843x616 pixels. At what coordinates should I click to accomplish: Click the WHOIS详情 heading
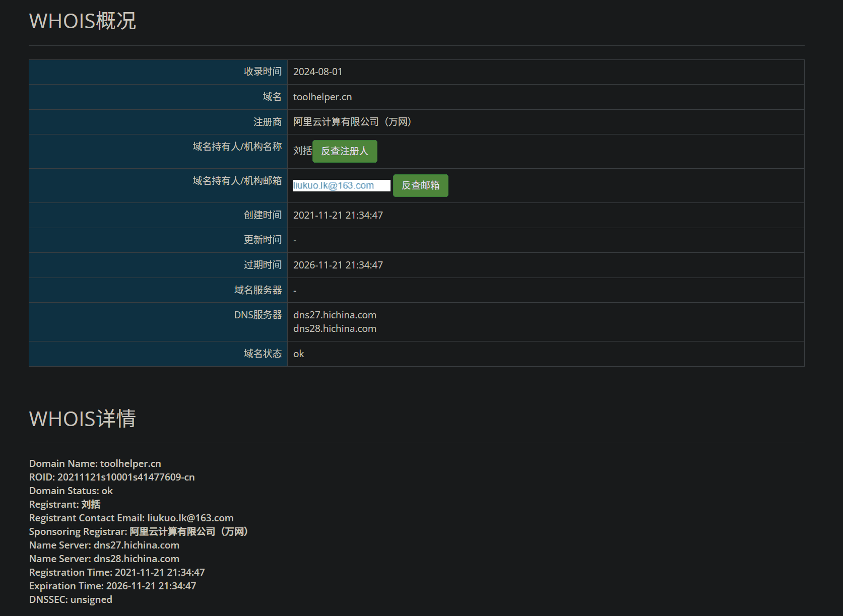click(x=83, y=419)
